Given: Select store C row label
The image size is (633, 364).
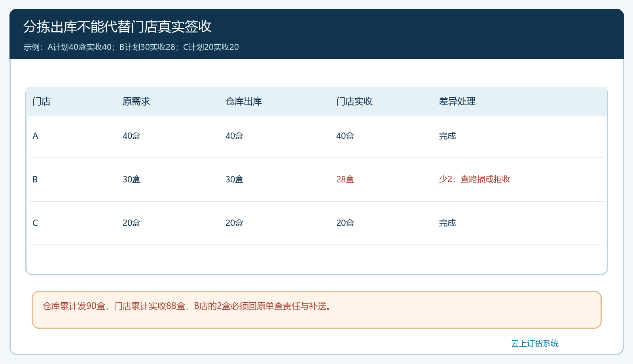Looking at the screenshot, I should click(x=35, y=223).
